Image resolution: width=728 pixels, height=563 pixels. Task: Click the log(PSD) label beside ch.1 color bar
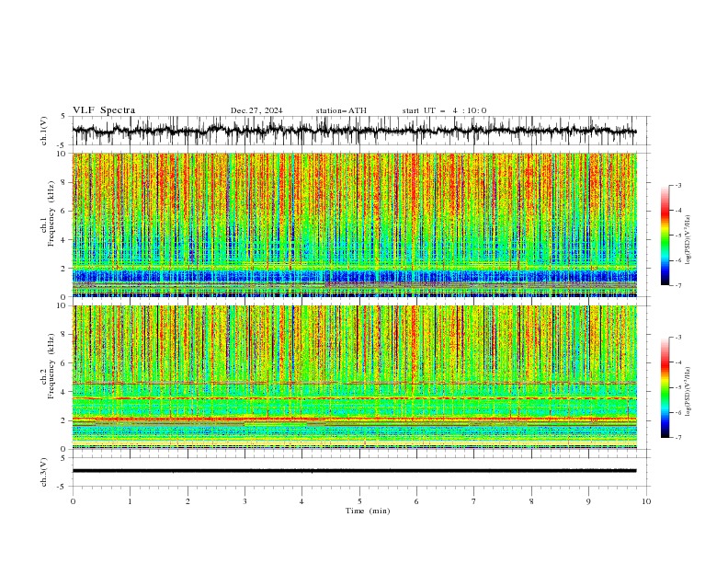click(688, 240)
